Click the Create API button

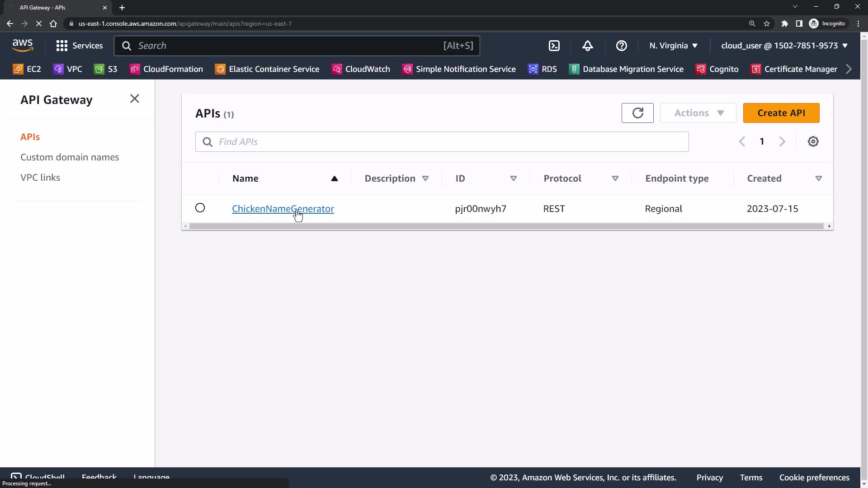tap(781, 113)
